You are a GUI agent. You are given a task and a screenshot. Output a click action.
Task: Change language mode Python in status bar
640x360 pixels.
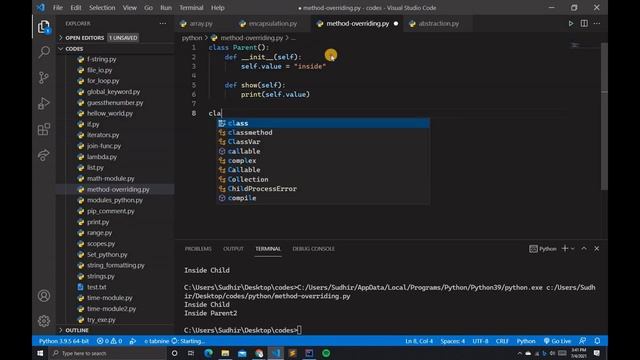(x=526, y=341)
